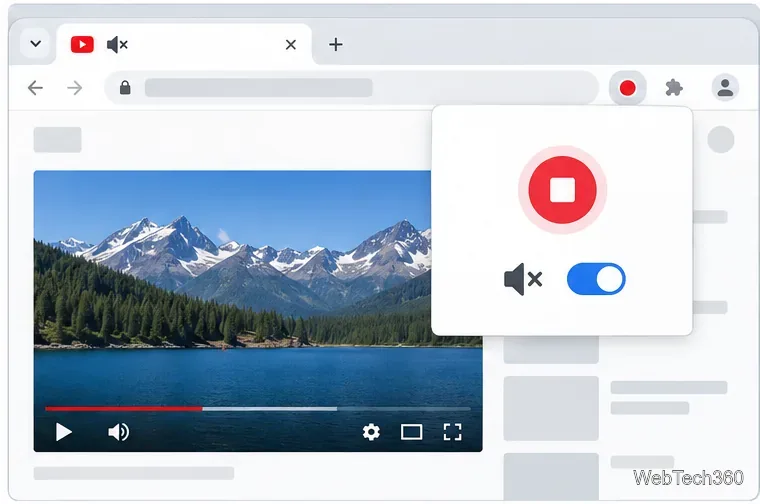The height and width of the screenshot is (504, 760).
Task: Open the user profile avatar
Action: [x=725, y=88]
